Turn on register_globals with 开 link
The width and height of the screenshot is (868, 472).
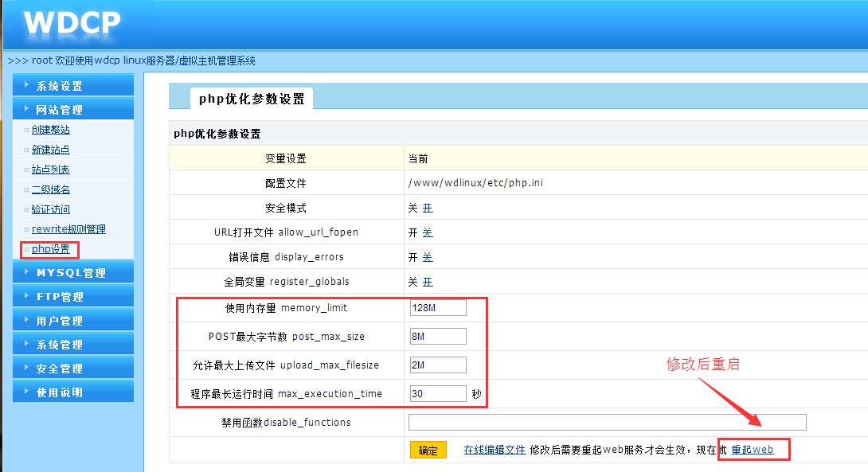point(428,282)
